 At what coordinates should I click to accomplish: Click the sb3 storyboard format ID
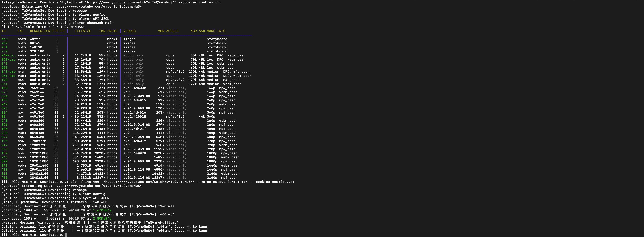tap(5, 39)
